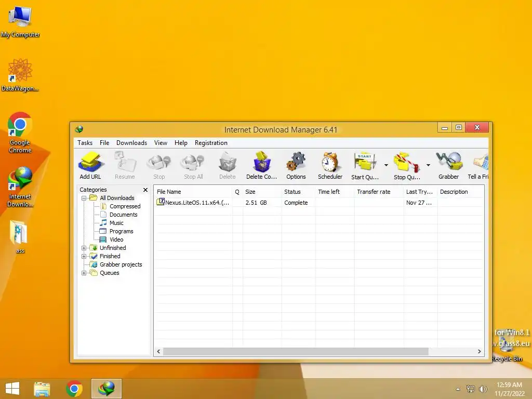Sort by Description column header
Viewport: 532px width, 399px height.
(x=461, y=192)
